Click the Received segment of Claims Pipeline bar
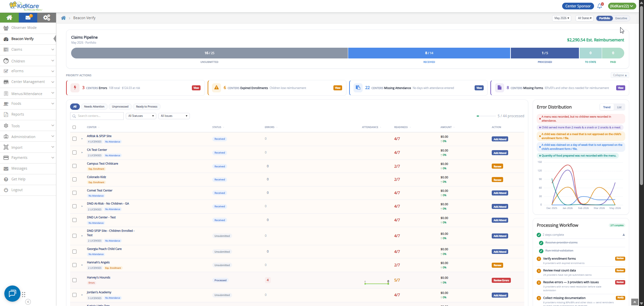Image resolution: width=644 pixels, height=306 pixels. 429,53
